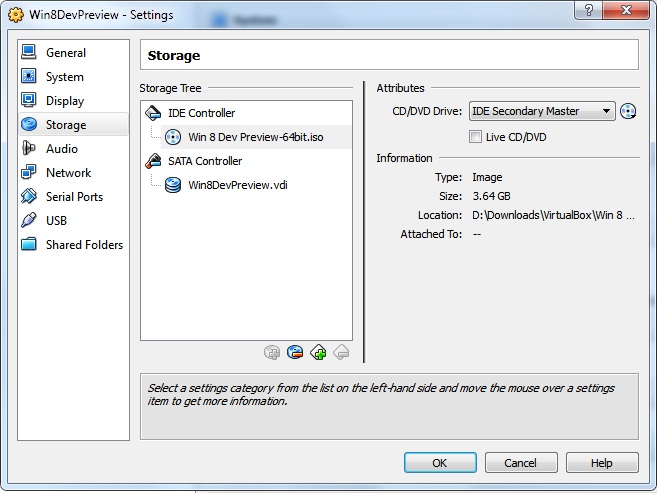657x493 pixels.
Task: Select the Network settings category
Action: point(68,173)
